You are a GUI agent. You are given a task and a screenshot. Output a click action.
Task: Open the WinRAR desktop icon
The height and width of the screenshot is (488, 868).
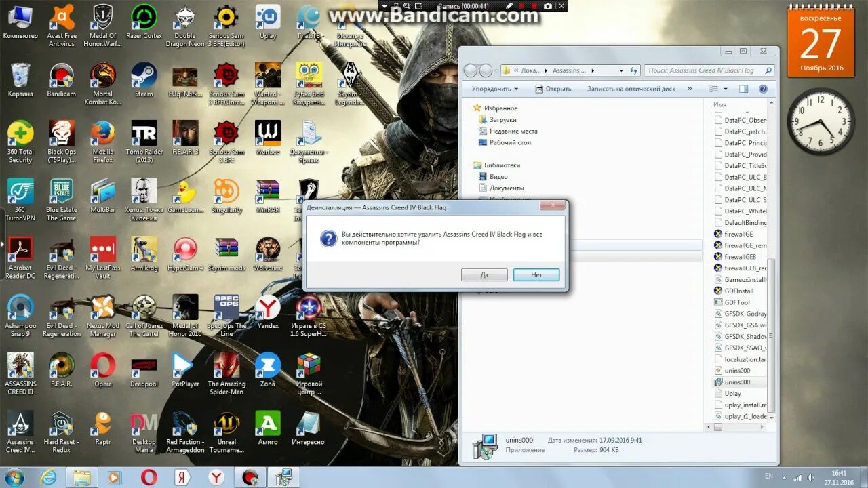[268, 196]
